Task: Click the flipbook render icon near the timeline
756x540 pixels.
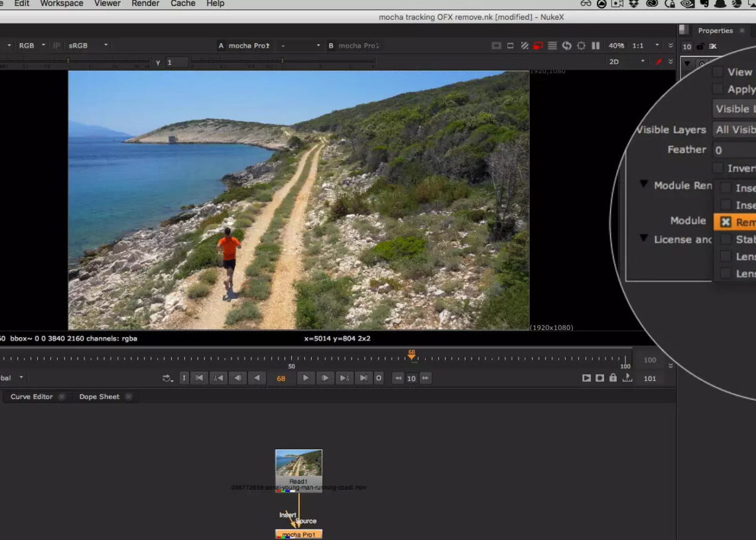Action: [x=587, y=378]
